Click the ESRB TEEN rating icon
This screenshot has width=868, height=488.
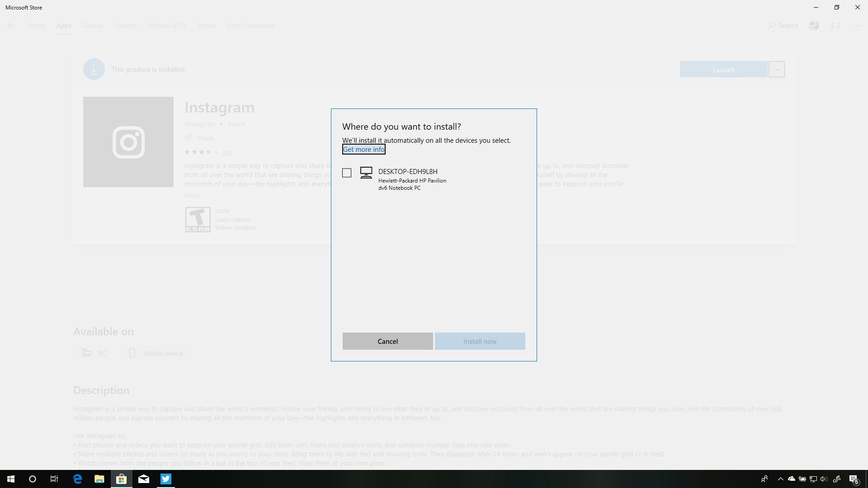(x=198, y=219)
